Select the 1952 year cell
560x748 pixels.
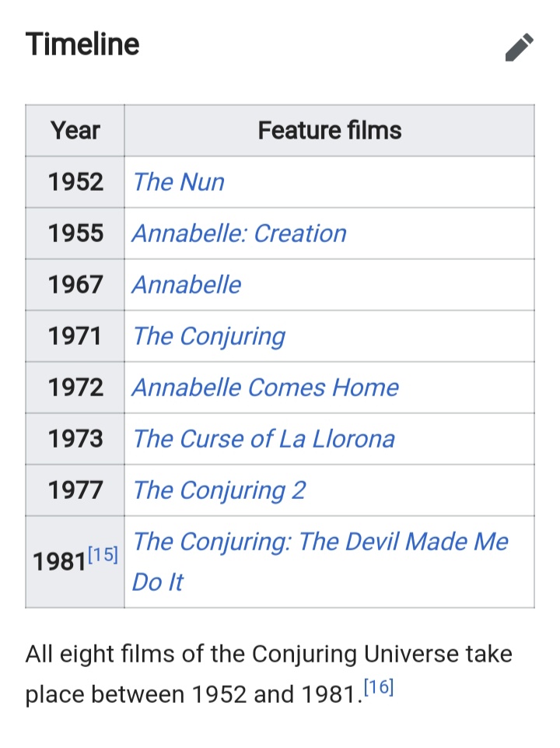pyautogui.click(x=75, y=182)
